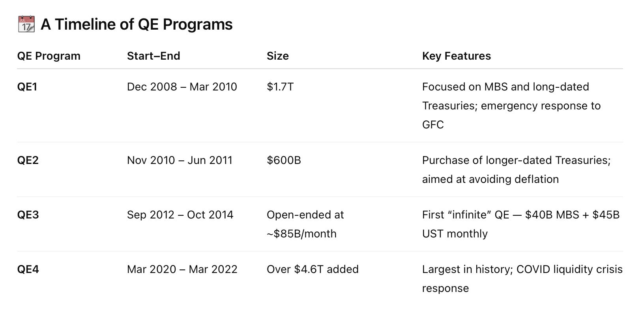Screen dimensions: 644x320
Task: Click the 'Size' column header
Action: 278,56
